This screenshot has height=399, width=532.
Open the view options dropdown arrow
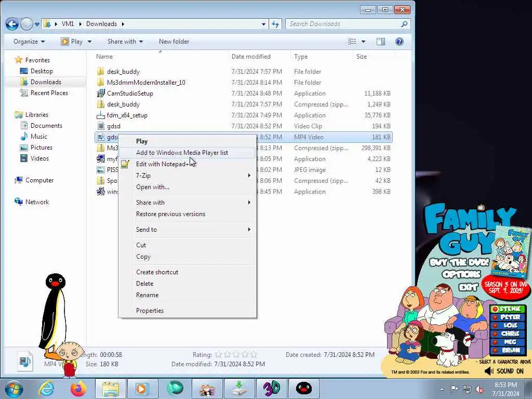(x=363, y=42)
